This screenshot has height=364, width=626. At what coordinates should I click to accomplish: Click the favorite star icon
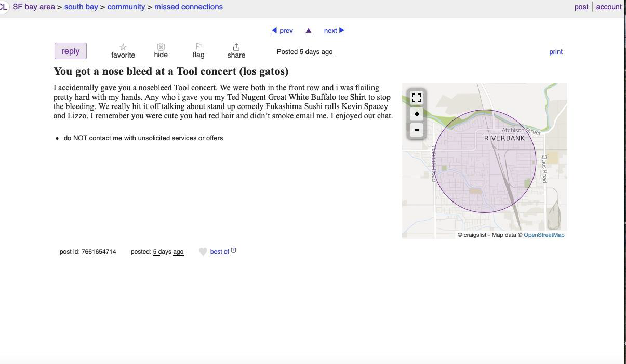pos(123,47)
